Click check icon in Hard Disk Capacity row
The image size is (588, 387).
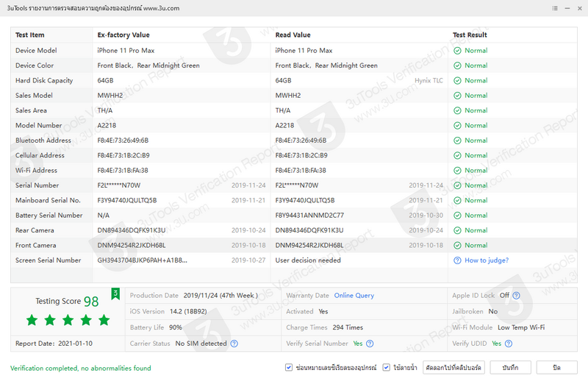pyautogui.click(x=457, y=81)
